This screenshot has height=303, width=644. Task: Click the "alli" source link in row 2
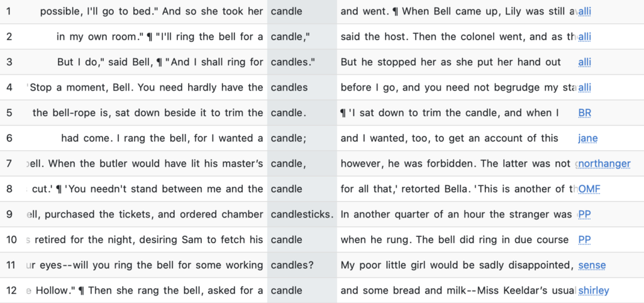584,36
